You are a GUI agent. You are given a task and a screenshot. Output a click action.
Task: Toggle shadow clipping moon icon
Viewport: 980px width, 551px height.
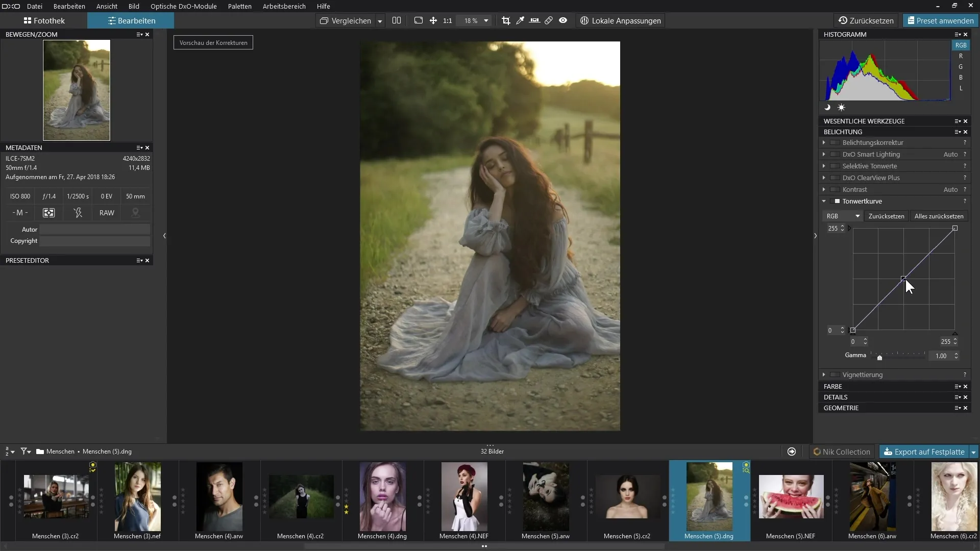point(827,108)
